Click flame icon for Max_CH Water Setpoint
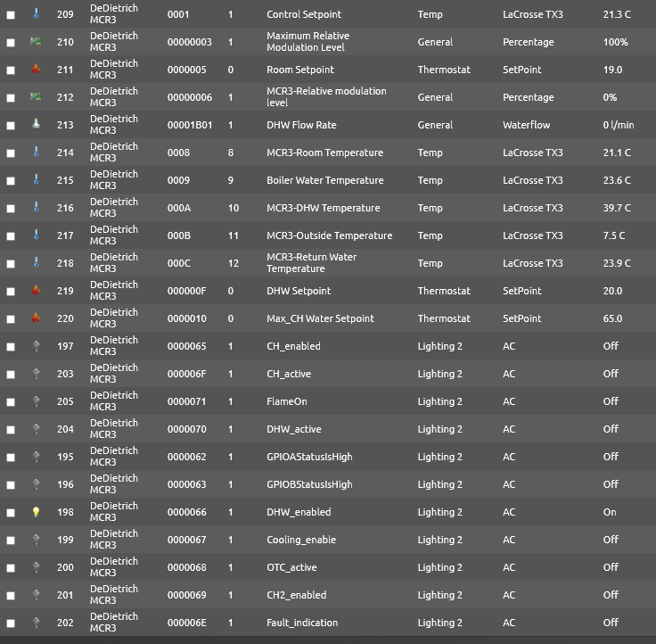This screenshot has height=644, width=656. [36, 318]
